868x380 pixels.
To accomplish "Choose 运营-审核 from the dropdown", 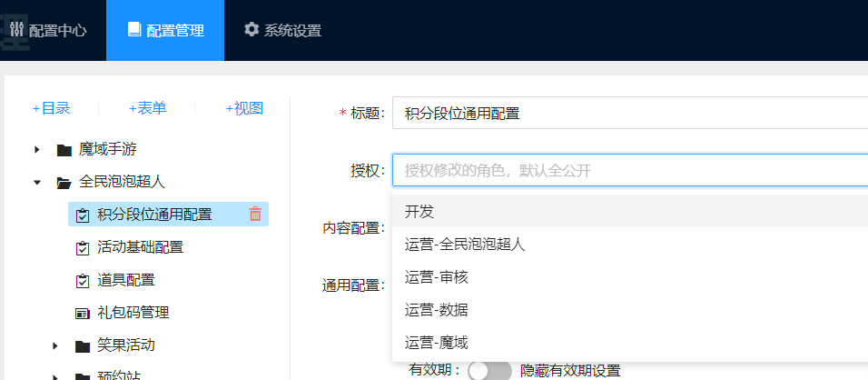I will [x=630, y=277].
